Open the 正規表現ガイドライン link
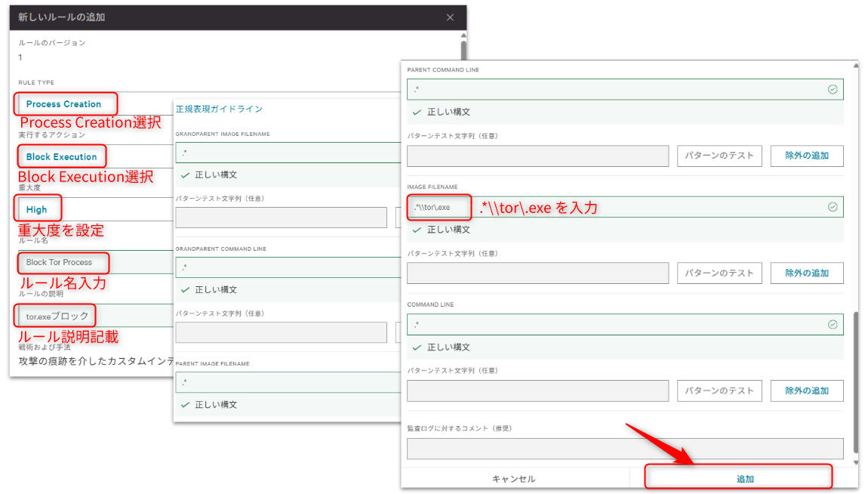868x494 pixels. [x=219, y=109]
